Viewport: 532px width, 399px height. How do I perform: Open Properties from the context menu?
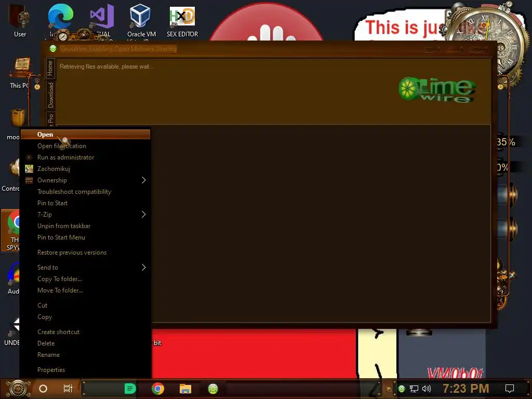click(85, 370)
